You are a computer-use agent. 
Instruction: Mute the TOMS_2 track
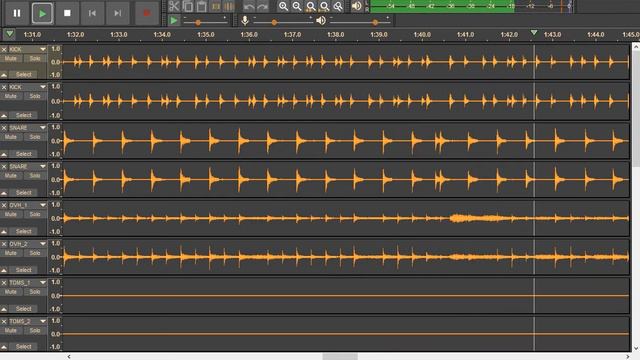(11, 331)
